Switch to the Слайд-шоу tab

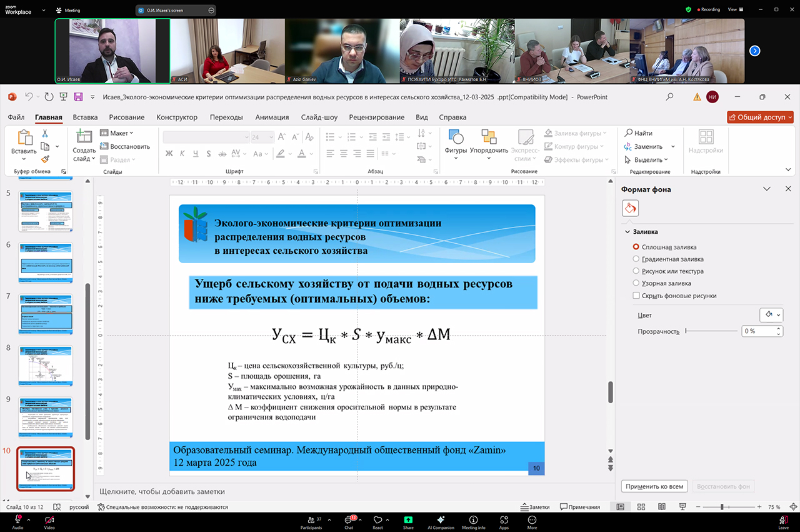click(318, 117)
